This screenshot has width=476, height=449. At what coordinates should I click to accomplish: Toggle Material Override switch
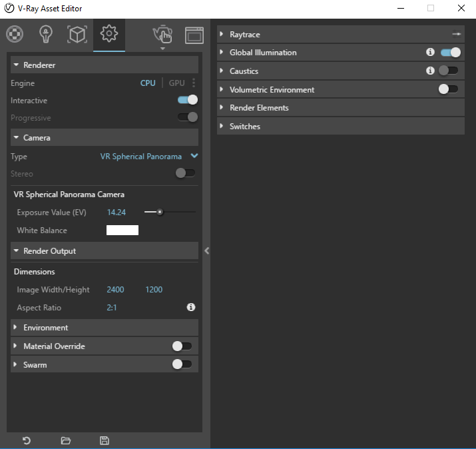182,346
